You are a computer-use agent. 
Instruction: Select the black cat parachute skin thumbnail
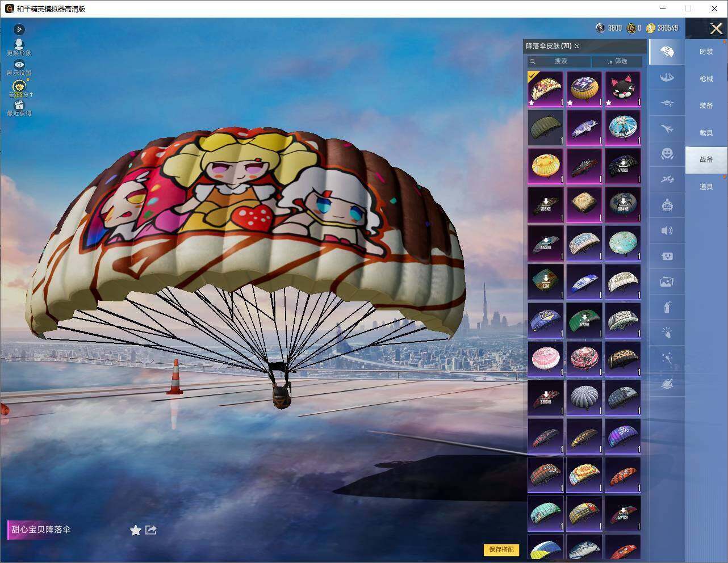click(623, 89)
